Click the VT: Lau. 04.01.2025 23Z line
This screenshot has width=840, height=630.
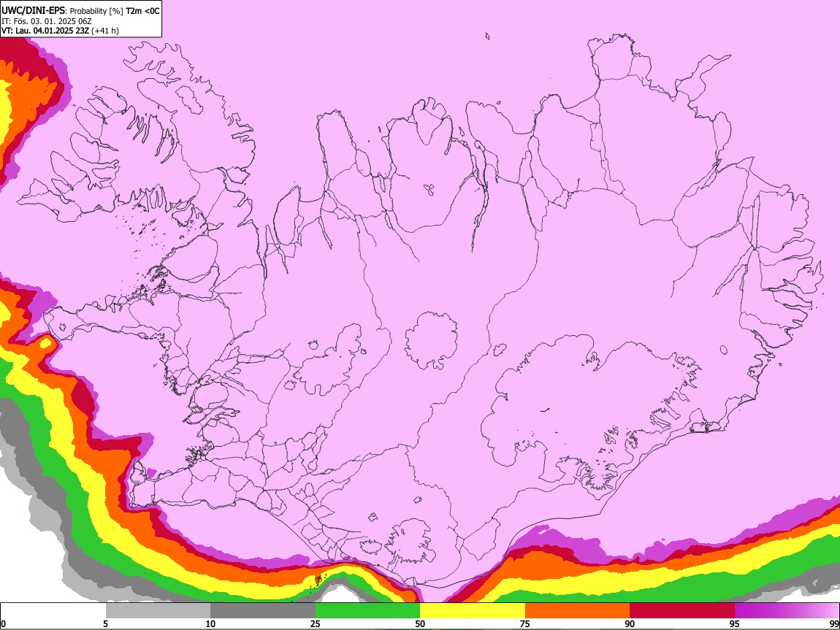pos(60,31)
